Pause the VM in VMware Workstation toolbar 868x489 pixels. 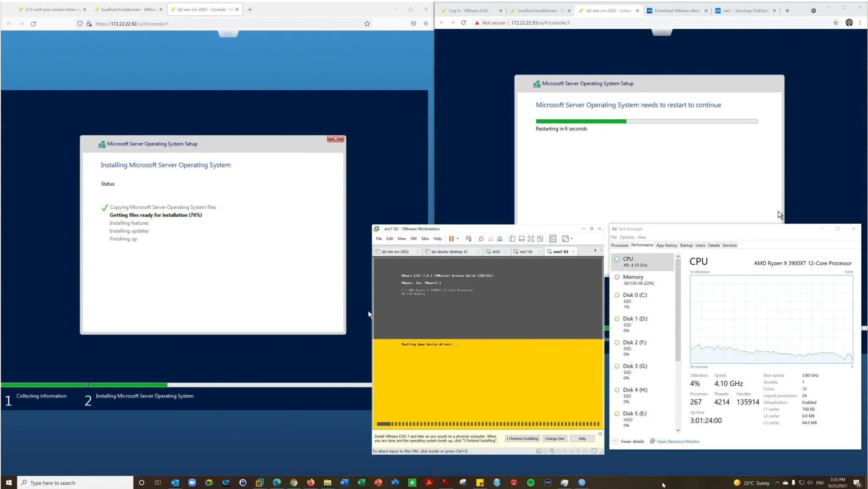click(451, 239)
